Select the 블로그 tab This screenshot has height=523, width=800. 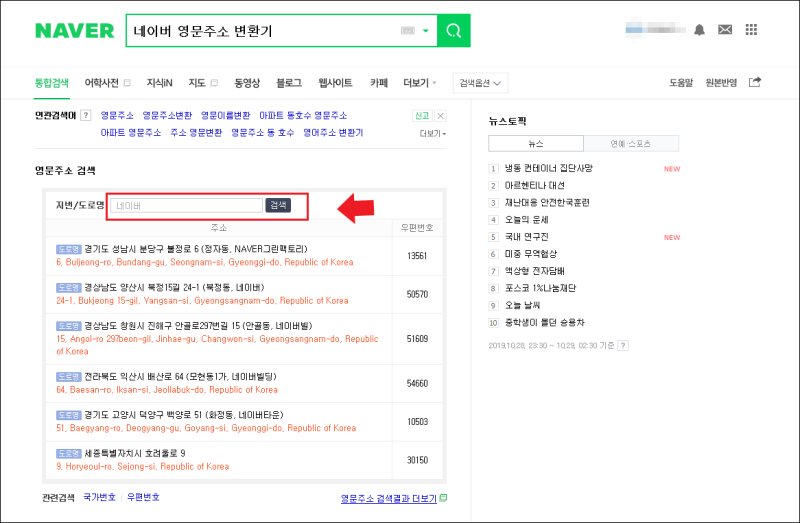tap(289, 83)
